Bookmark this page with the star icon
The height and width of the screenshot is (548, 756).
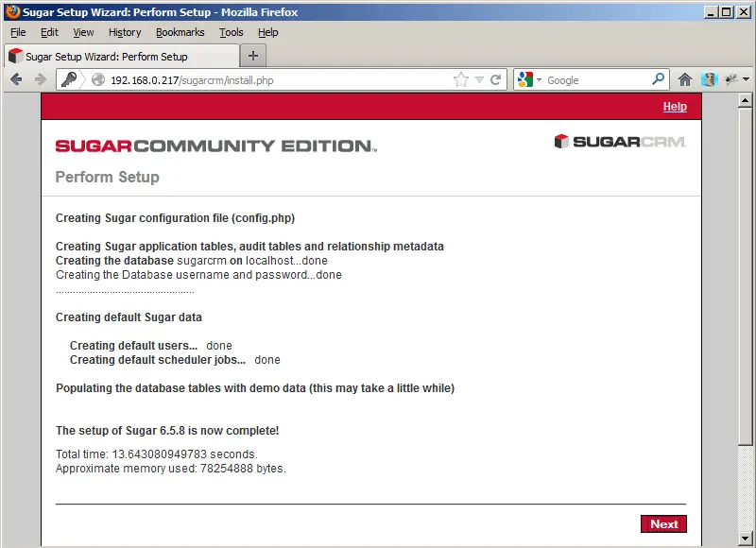461,79
